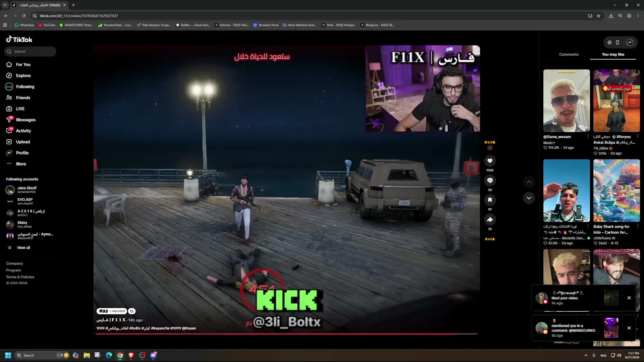The width and height of the screenshot is (644, 362).
Task: Open the profile avatar menu at top right
Action: (629, 42)
